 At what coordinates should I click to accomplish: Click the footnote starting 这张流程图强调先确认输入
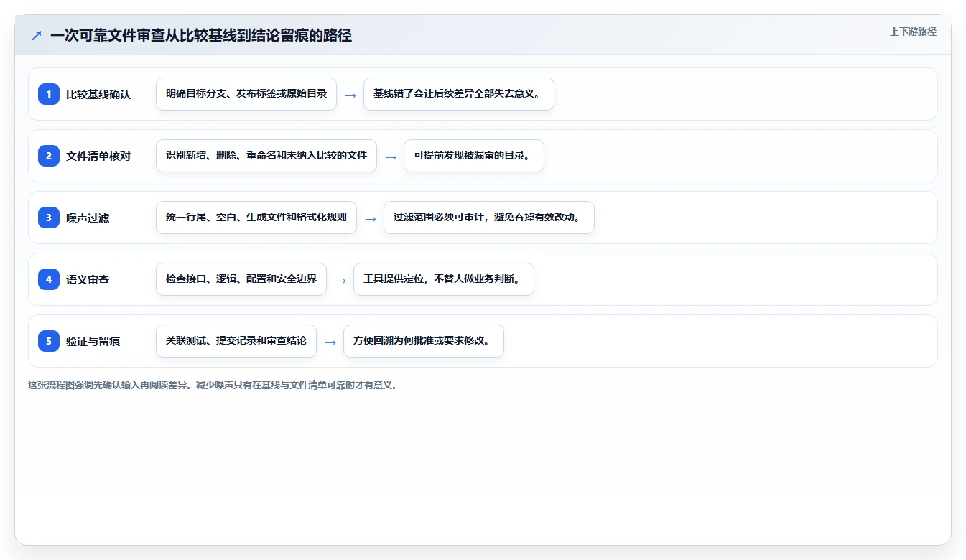(213, 385)
